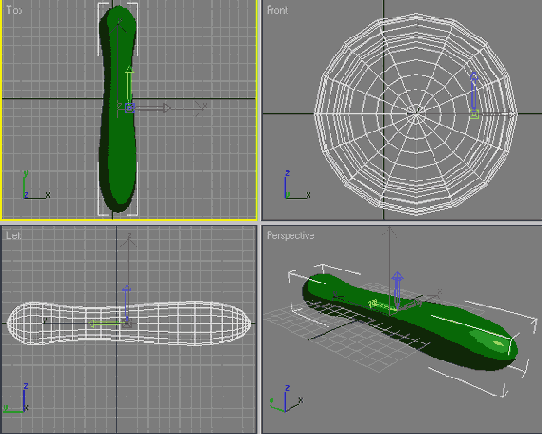Grab green Y-axis arrow in Top viewport
The image size is (542, 434).
[x=130, y=84]
